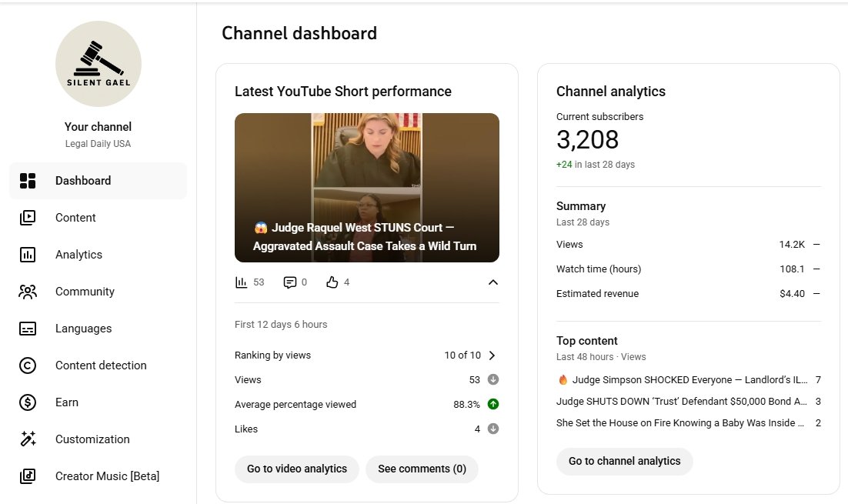
Task: Click the Content play icon in sidebar
Action: tap(28, 218)
